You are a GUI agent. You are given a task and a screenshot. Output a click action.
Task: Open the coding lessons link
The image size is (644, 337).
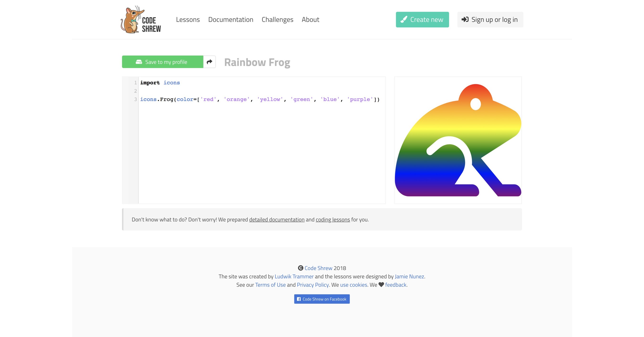click(x=333, y=220)
